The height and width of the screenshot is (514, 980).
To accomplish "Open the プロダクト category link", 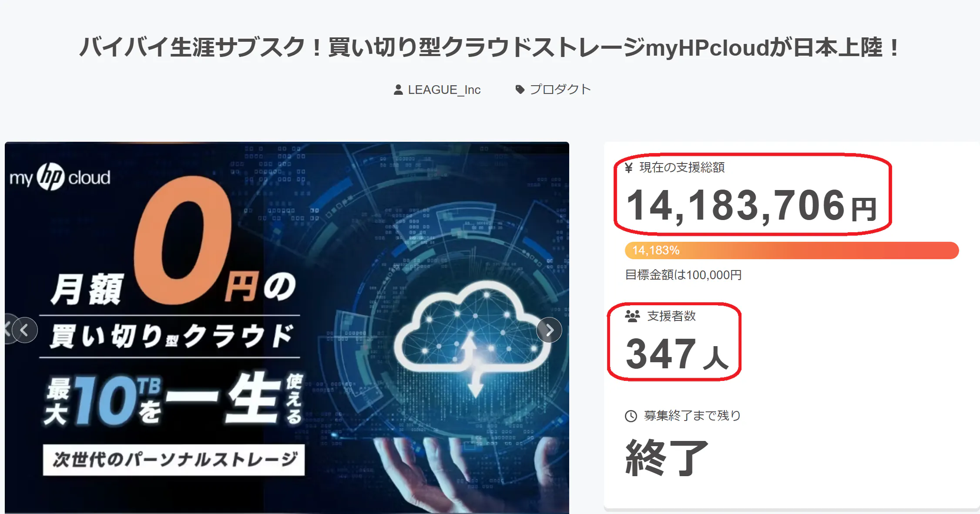I will 560,90.
